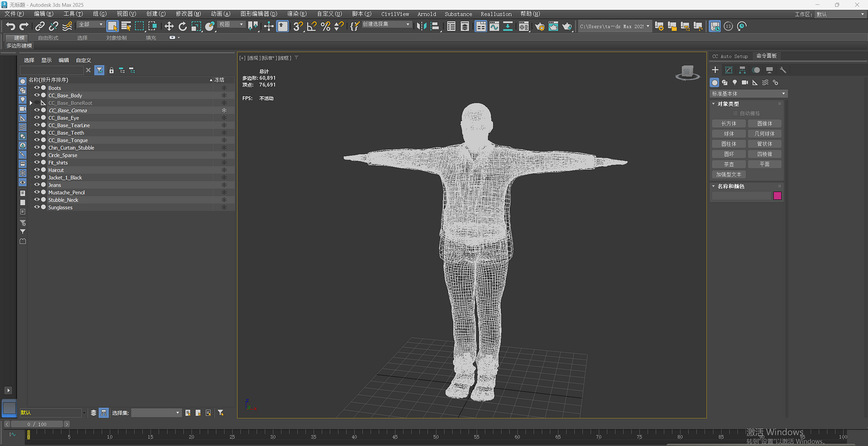Image resolution: width=868 pixels, height=446 pixels.
Task: Switch to the CC Auto Setup tab
Action: (730, 56)
